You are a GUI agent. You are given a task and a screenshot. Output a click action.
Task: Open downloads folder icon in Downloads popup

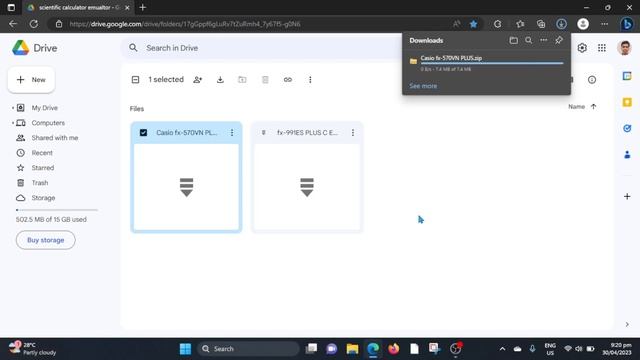pos(513,40)
